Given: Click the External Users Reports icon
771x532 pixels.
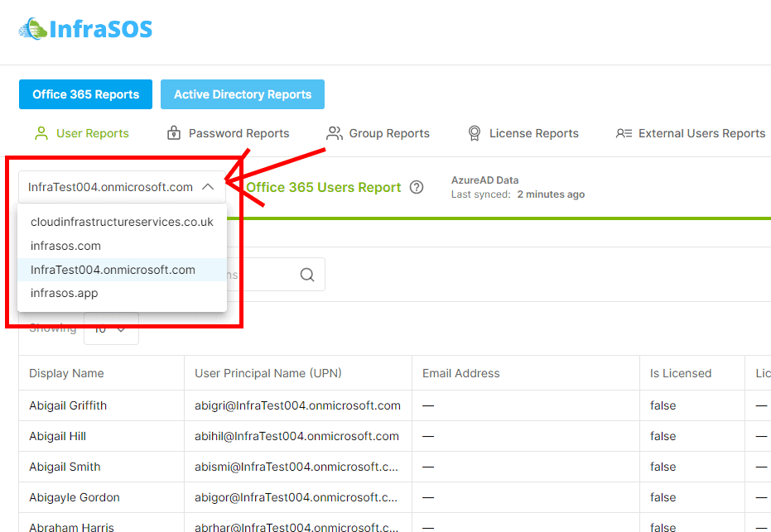Looking at the screenshot, I should 623,133.
